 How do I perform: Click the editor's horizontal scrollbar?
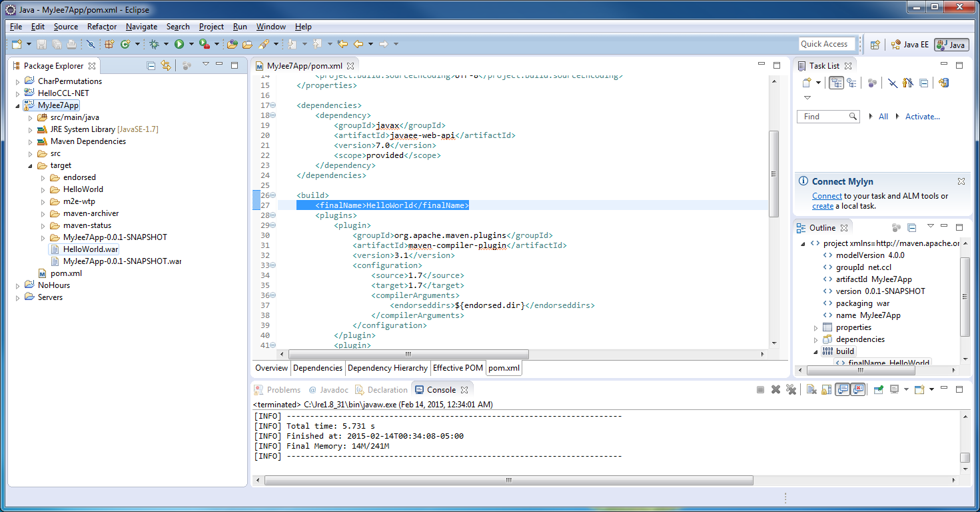pos(408,355)
